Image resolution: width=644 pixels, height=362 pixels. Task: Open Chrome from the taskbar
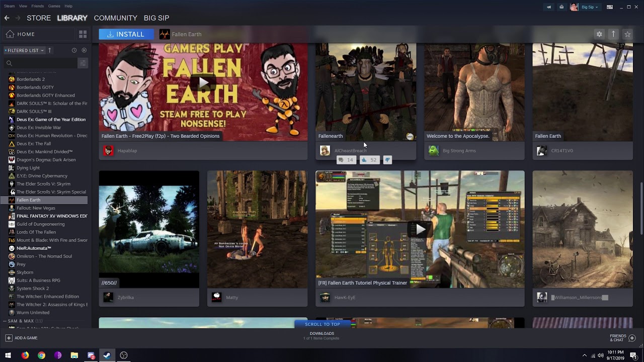tap(41, 355)
